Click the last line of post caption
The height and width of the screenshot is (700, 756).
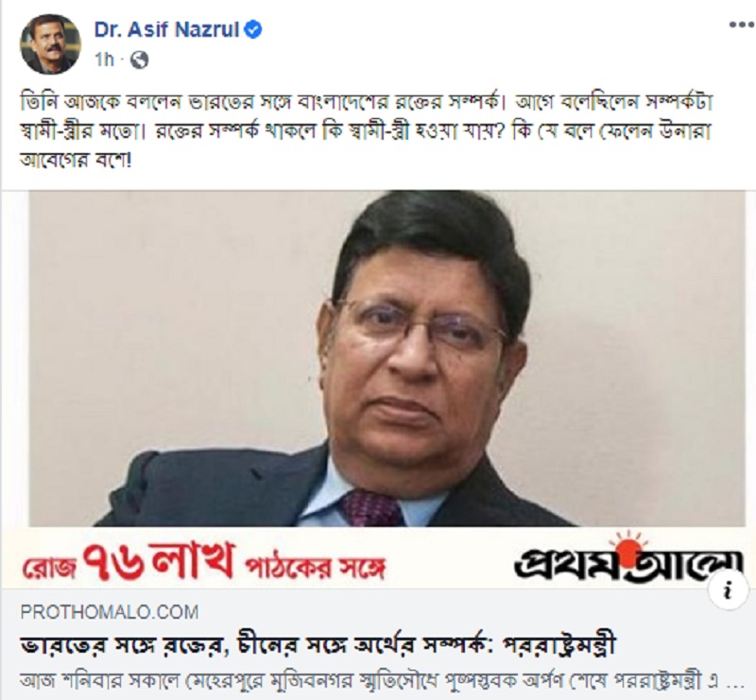(x=76, y=159)
